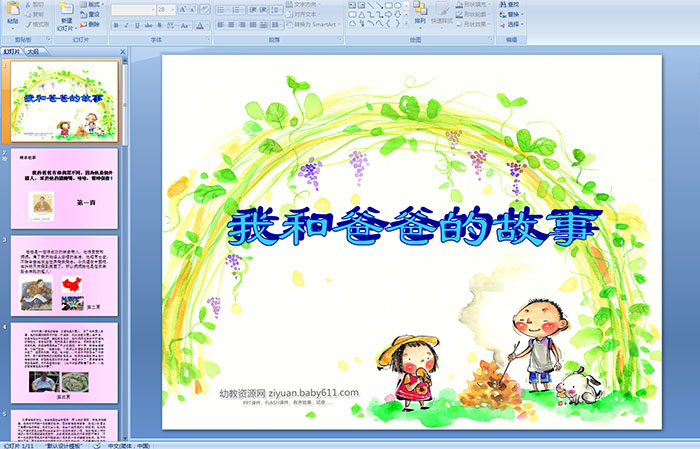Viewport: 700px width, 449px height.
Task: Toggle Underline formatting
Action: pos(137,25)
